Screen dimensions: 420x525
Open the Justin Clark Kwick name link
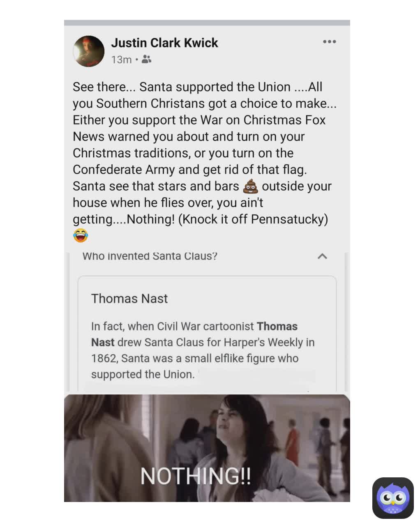pyautogui.click(x=164, y=43)
